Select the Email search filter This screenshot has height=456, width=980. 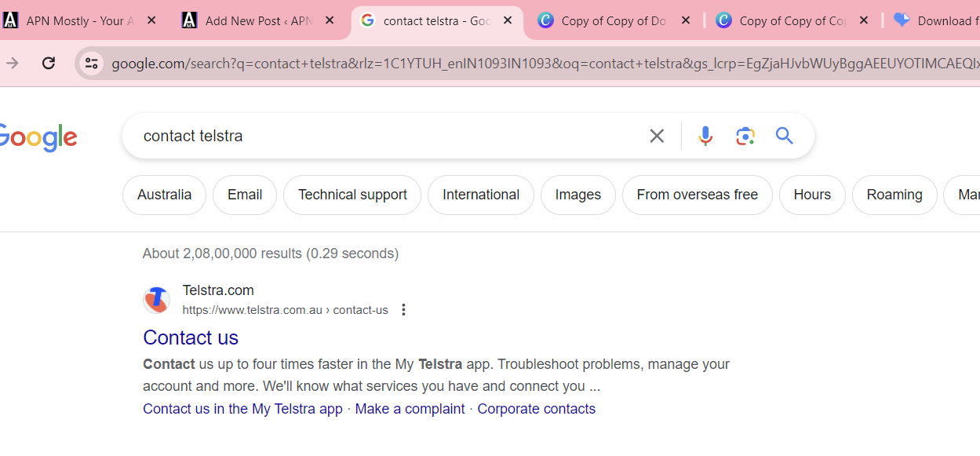click(x=244, y=195)
